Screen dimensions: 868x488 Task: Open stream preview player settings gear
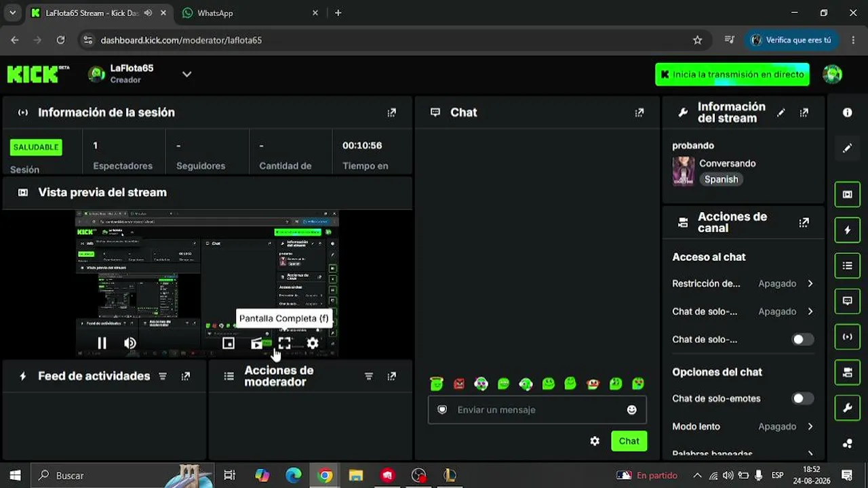click(313, 344)
